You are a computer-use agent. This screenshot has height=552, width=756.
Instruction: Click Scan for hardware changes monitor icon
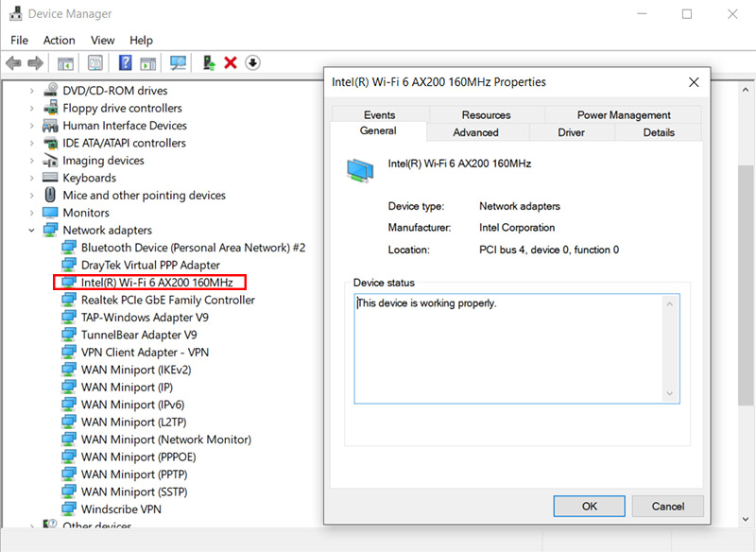(178, 62)
